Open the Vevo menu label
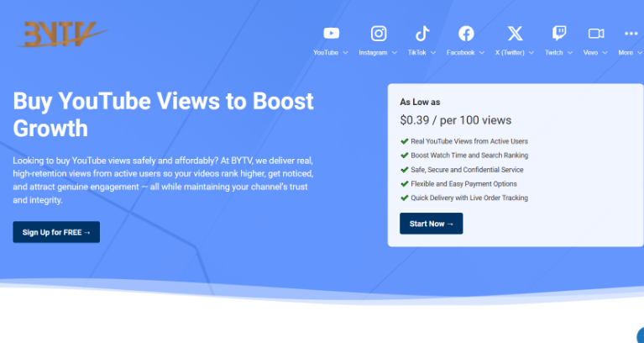Viewport: 644px width, 343px height. (x=590, y=53)
